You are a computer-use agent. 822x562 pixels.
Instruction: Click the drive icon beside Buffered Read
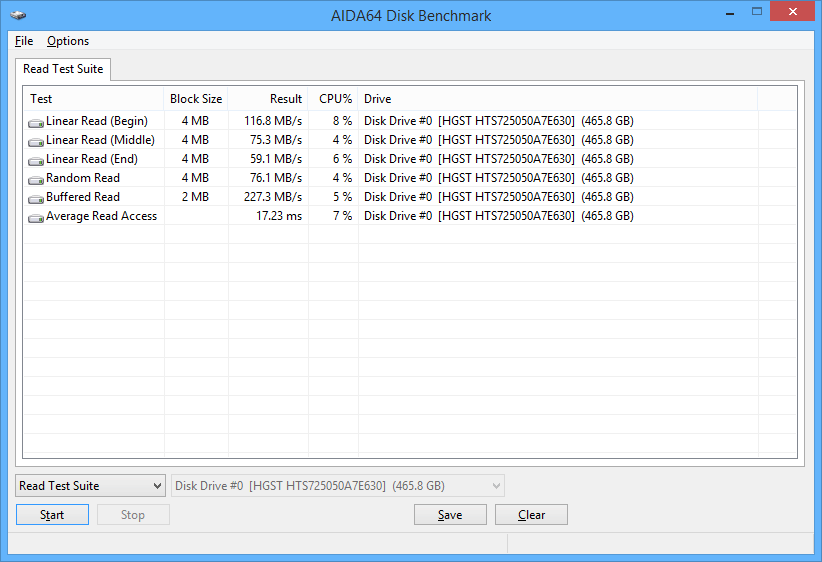coord(36,199)
